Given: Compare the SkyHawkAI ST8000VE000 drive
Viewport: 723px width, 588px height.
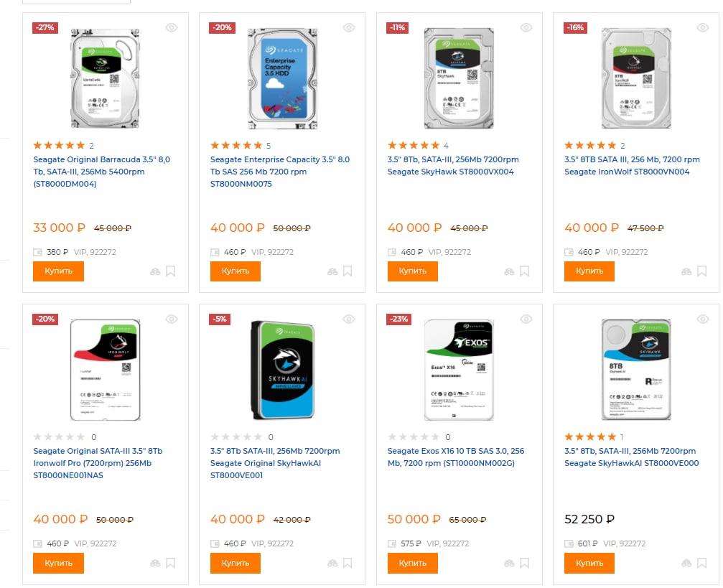Looking at the screenshot, I should [x=686, y=563].
